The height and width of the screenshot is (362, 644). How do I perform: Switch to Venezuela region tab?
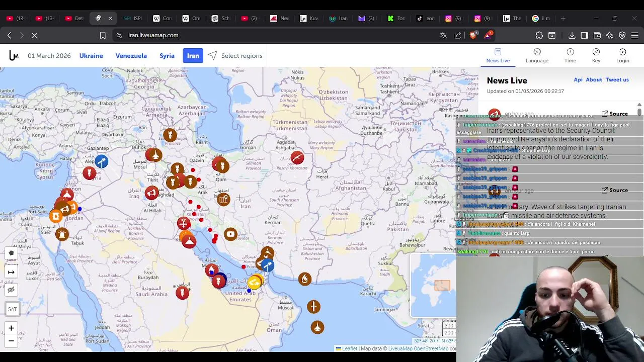(x=131, y=56)
